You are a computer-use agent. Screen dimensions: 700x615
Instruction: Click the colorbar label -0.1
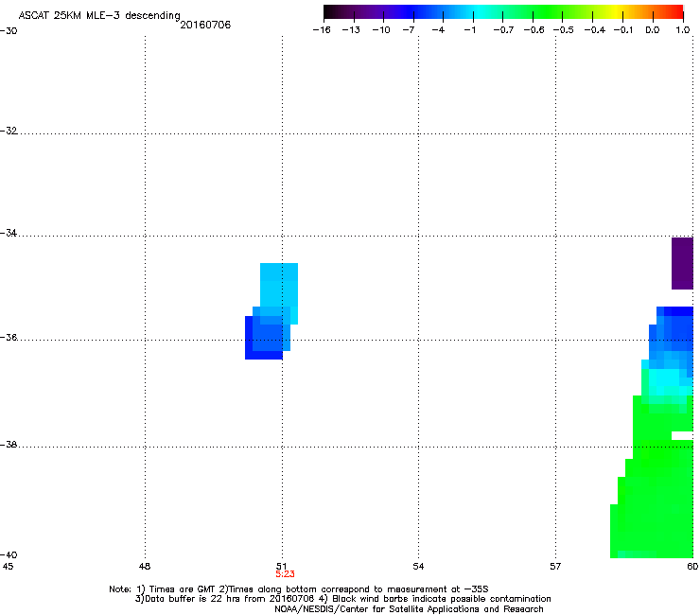click(623, 30)
